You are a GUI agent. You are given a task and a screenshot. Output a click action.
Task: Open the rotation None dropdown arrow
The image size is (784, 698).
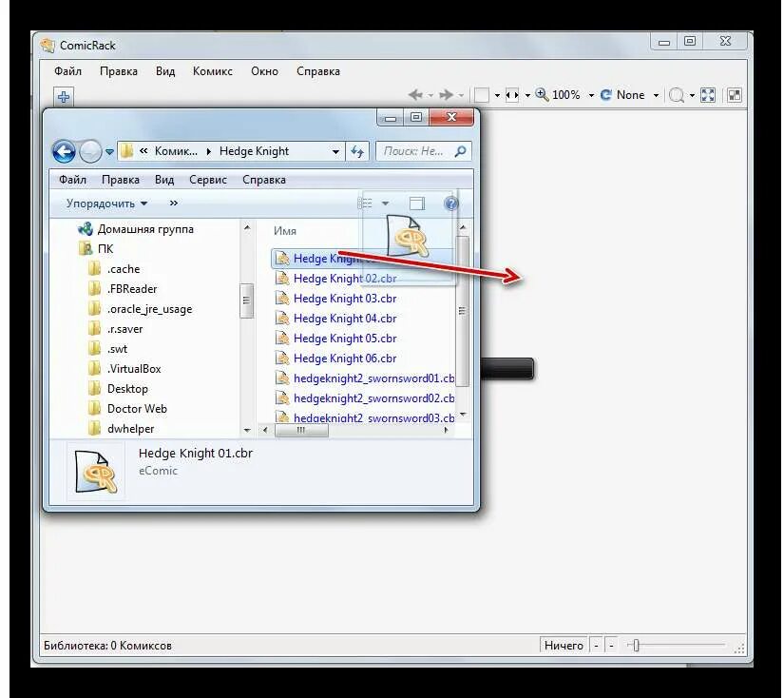pos(656,95)
